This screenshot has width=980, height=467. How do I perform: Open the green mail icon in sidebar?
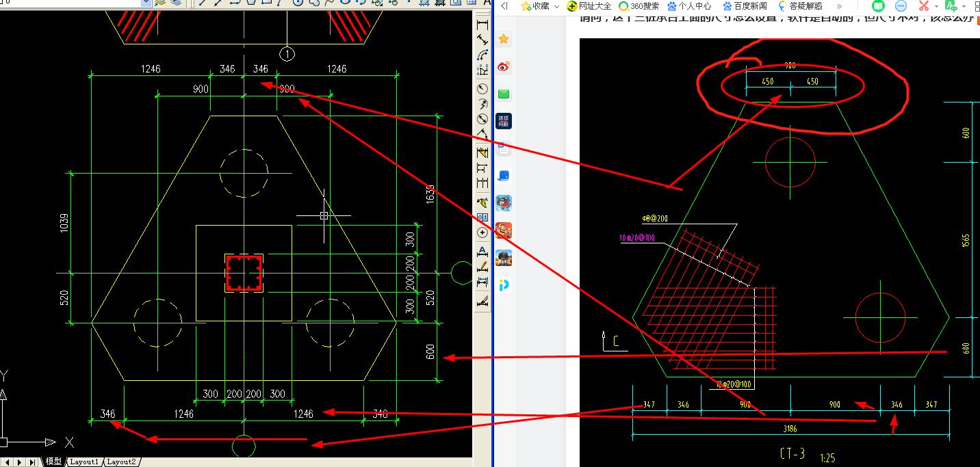coord(504,94)
